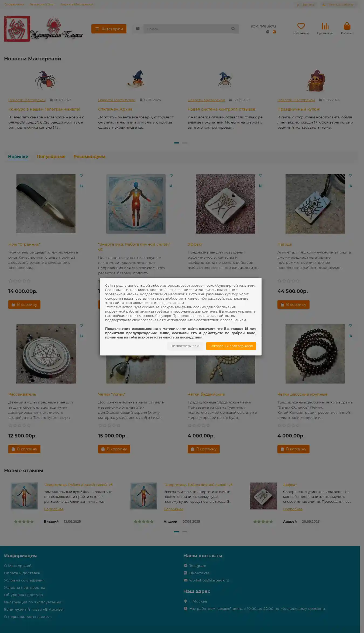Add Четки даосские крупные to favorites
364x633 pixels.
click(x=350, y=326)
